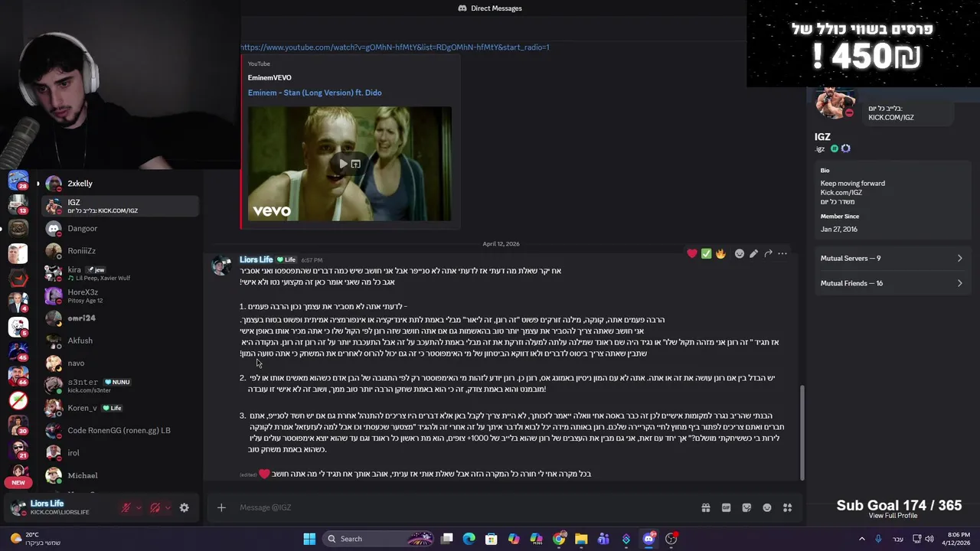Open Code RonenGG group DM
The image size is (980, 551).
pos(119,430)
